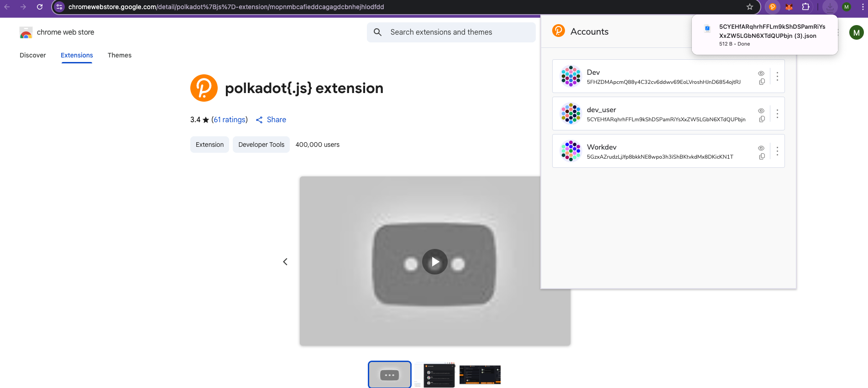The width and height of the screenshot is (868, 388).
Task: Click the Workdev account name
Action: point(601,147)
